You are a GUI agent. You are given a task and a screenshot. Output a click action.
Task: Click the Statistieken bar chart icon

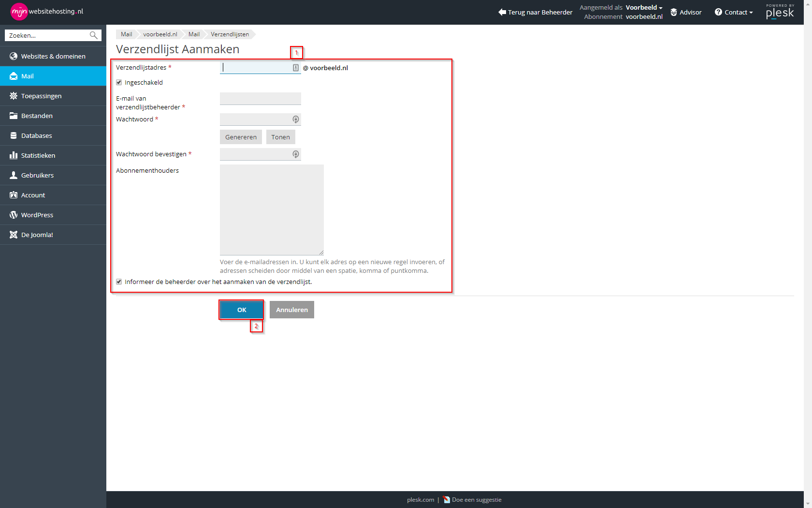click(x=14, y=155)
